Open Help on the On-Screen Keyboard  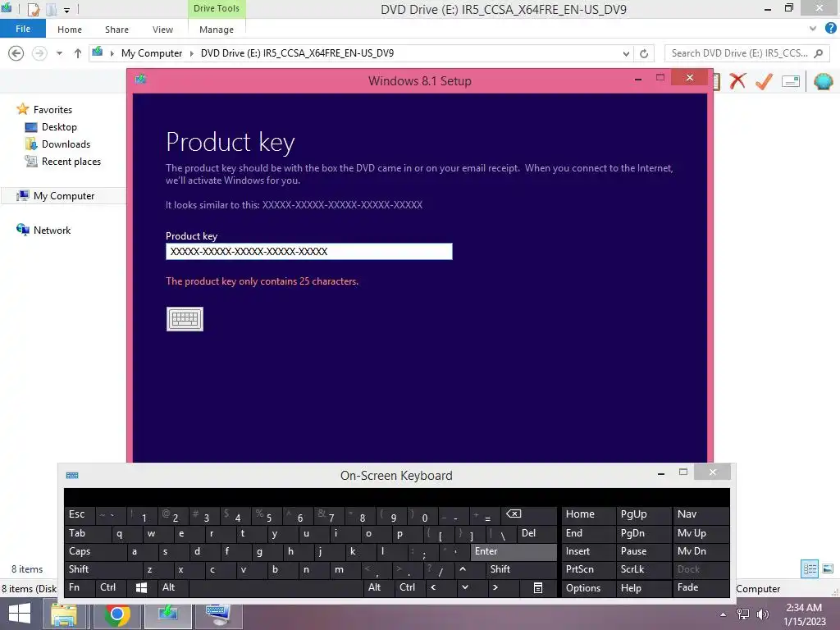click(x=643, y=588)
